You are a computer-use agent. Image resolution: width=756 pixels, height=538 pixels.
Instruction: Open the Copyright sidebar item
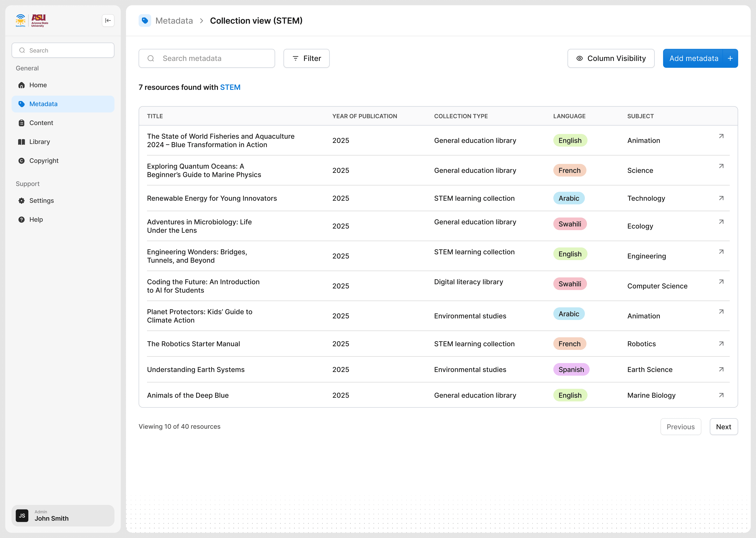[44, 161]
